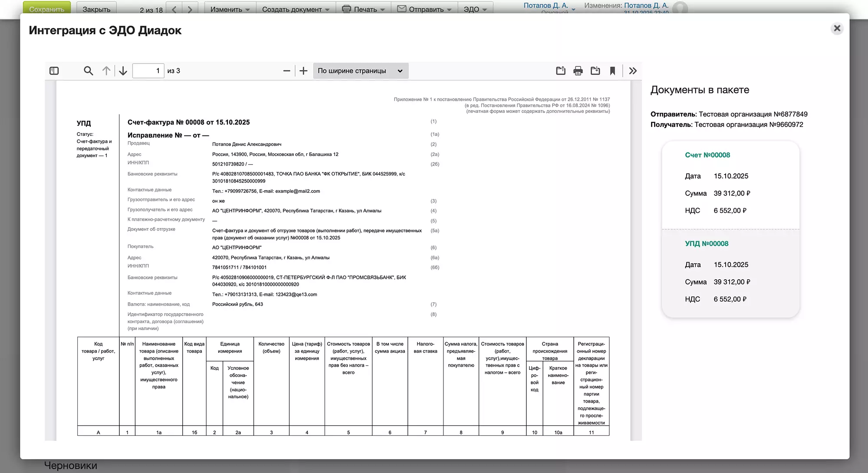Print document using printer icon
The height and width of the screenshot is (473, 868).
tap(578, 71)
